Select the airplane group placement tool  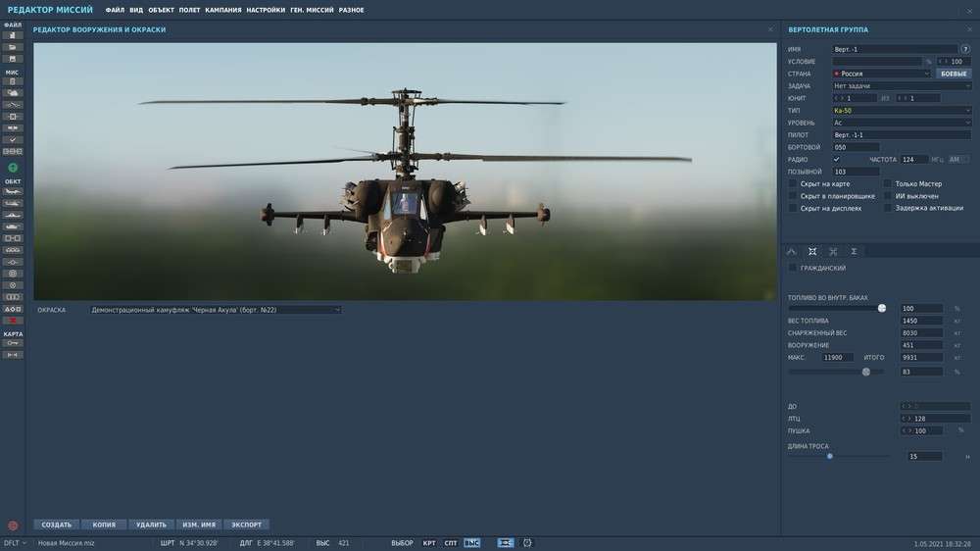point(13,191)
